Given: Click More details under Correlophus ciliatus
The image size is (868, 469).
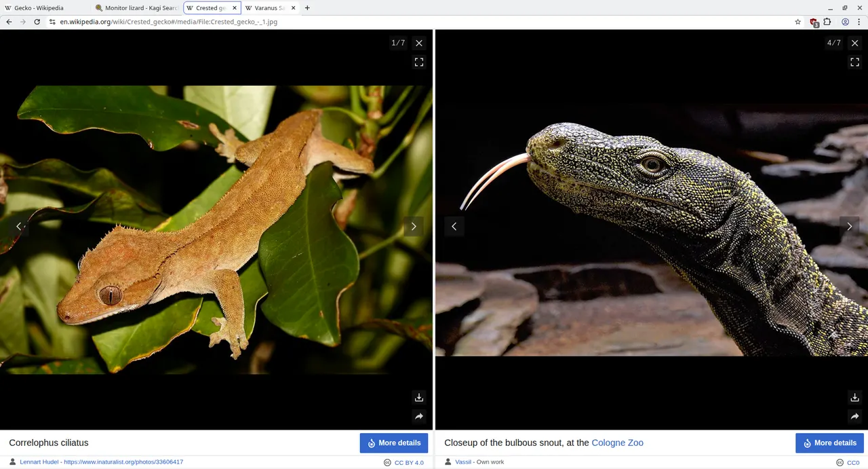Looking at the screenshot, I should click(394, 443).
